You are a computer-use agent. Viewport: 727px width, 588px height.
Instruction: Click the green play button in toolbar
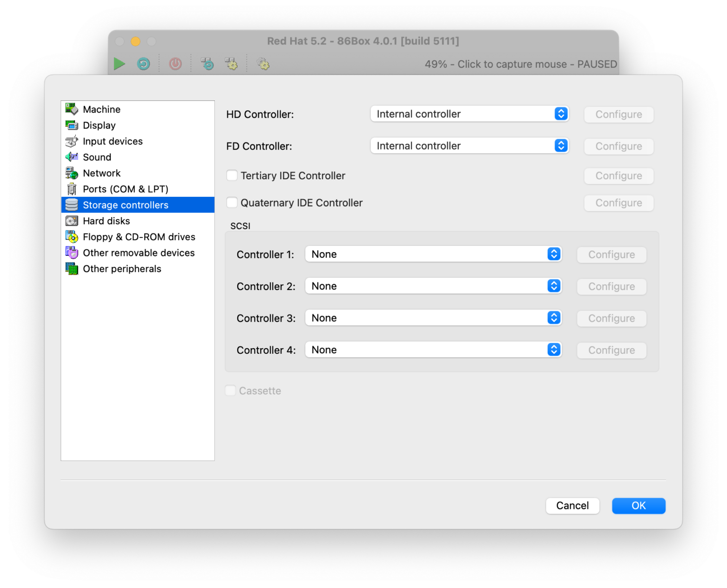(x=119, y=64)
